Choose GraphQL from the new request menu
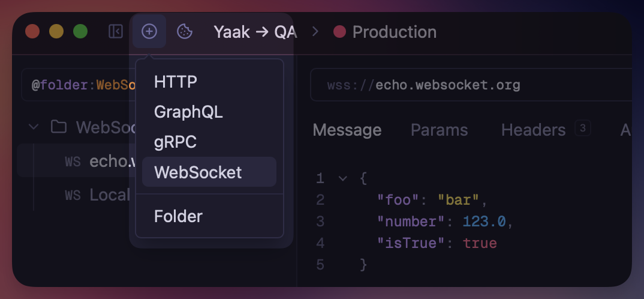The width and height of the screenshot is (644, 299). pyautogui.click(x=188, y=112)
